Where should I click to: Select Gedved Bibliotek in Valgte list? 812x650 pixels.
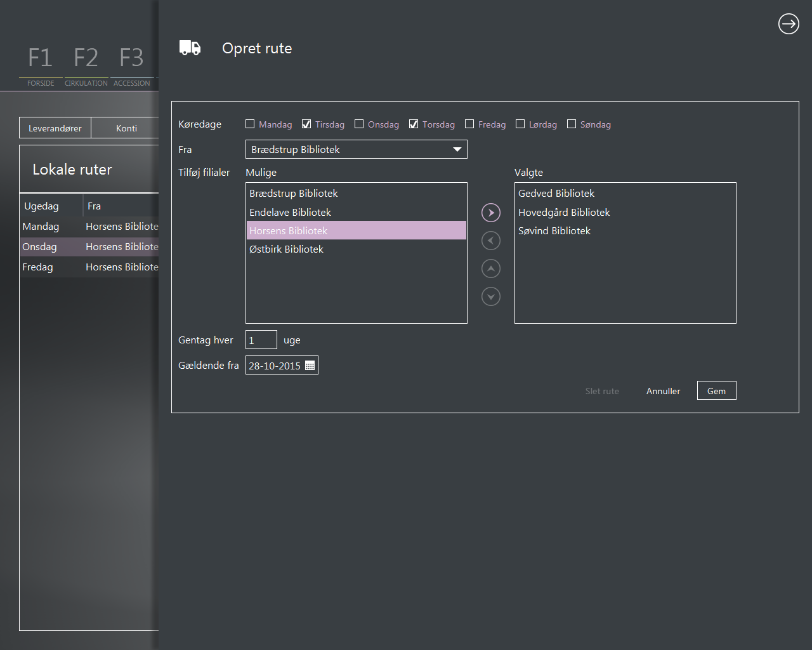[x=625, y=193]
